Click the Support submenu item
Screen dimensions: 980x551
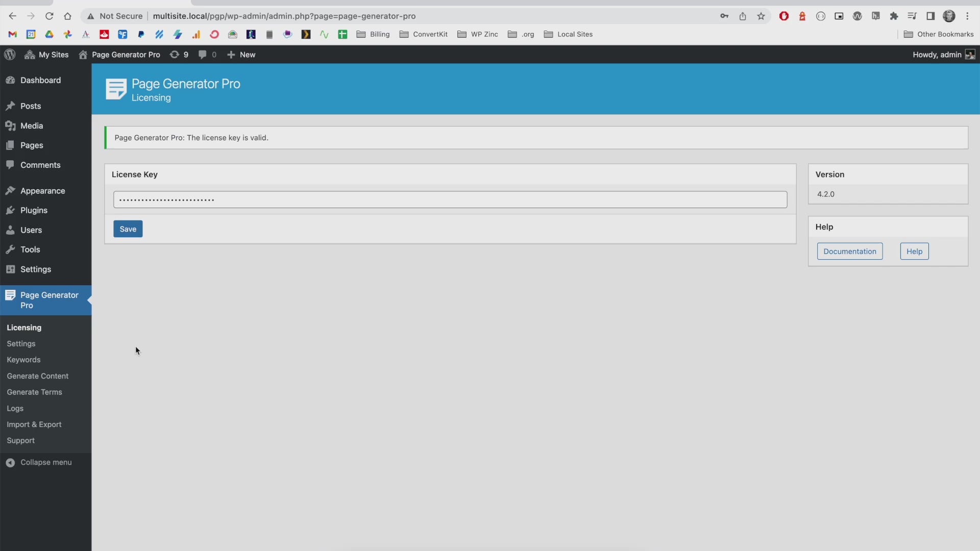pos(20,440)
